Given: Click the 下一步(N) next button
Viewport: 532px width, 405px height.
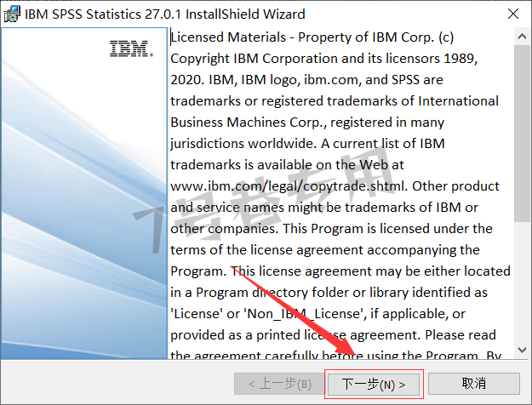Looking at the screenshot, I should (x=373, y=384).
